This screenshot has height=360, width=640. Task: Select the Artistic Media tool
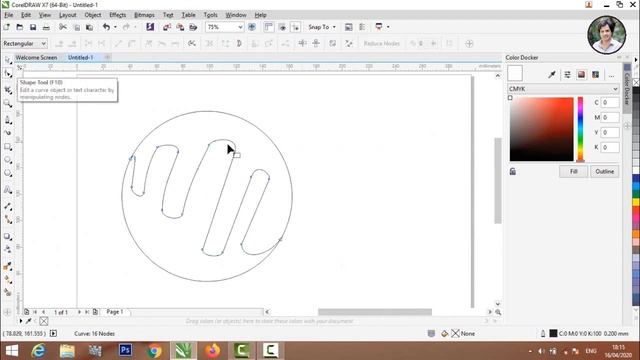[8, 133]
